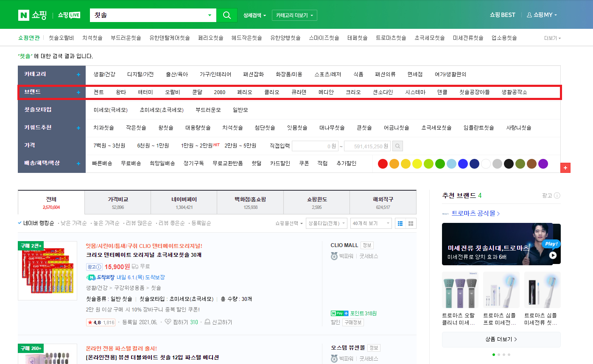Screen dimensions: 593x364
Task: Click the star rating 4.8 badge
Action: pos(101,322)
